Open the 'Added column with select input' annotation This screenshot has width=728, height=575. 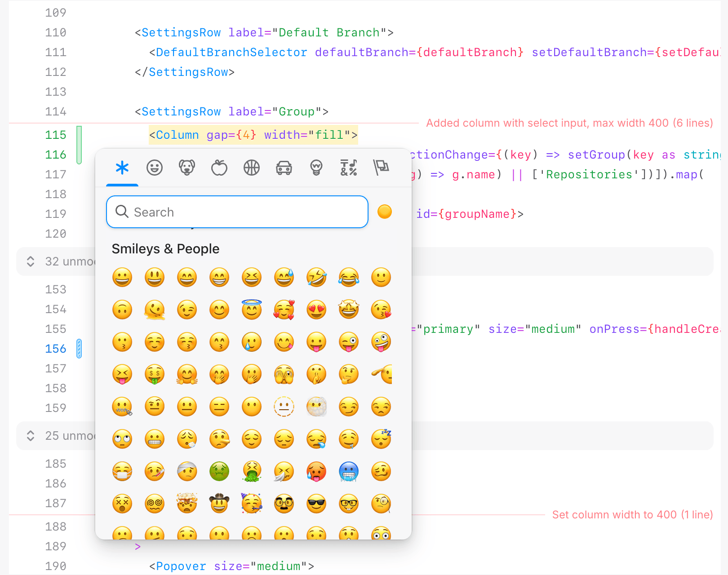tap(569, 123)
